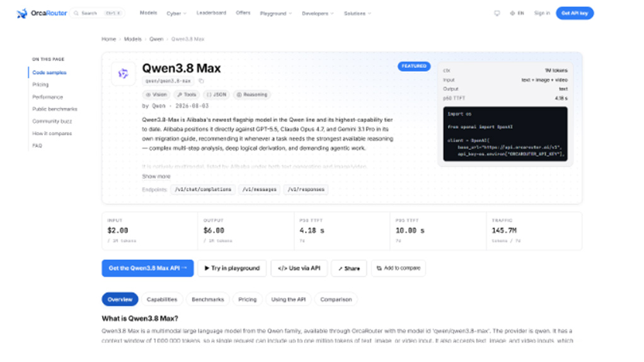Click the $6.00 output price value
Image resolution: width=644 pixels, height=362 pixels.
click(214, 230)
